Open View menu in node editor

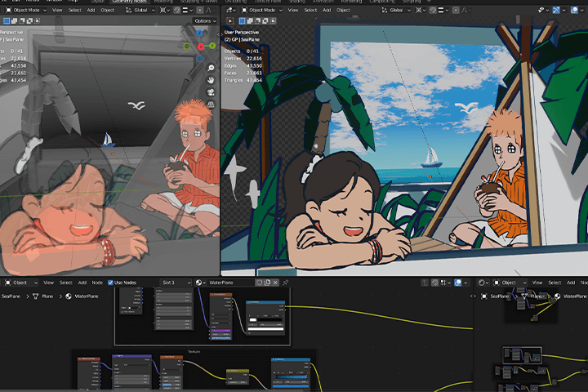pos(48,283)
